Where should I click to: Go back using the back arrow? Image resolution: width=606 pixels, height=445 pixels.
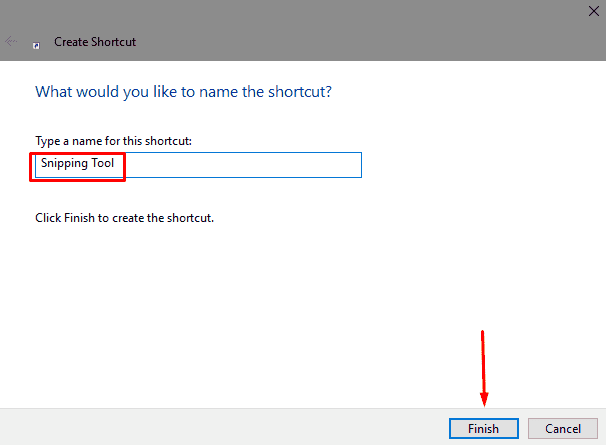tap(11, 41)
